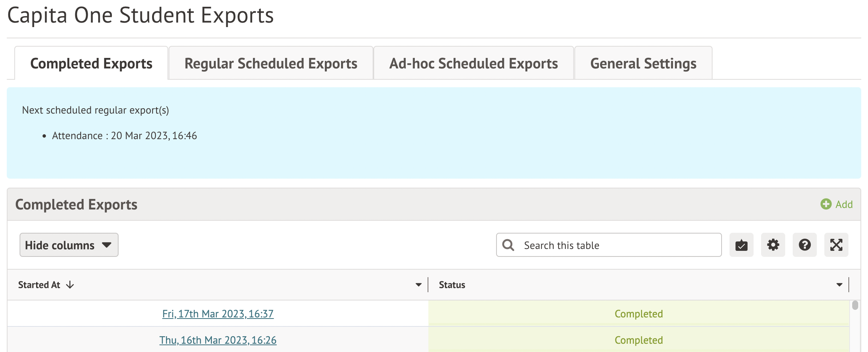Viewport: 868px width, 352px height.
Task: Click the green plus Add icon
Action: pyautogui.click(x=826, y=204)
